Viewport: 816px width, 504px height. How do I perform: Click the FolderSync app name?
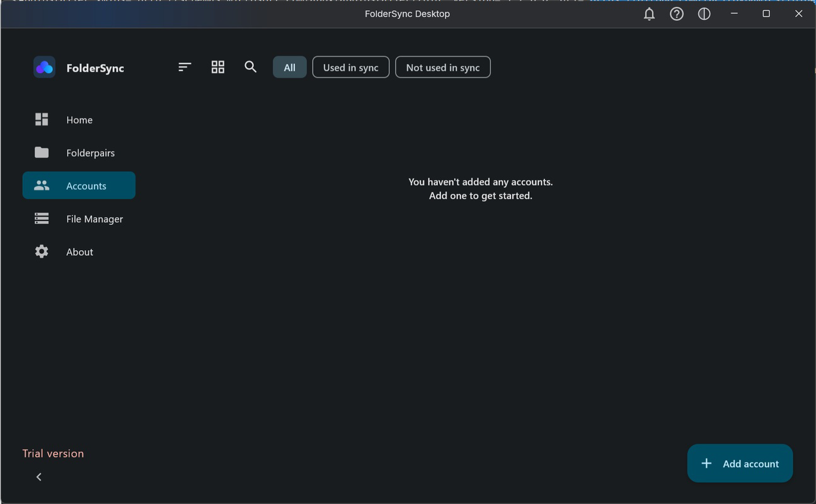click(x=95, y=68)
